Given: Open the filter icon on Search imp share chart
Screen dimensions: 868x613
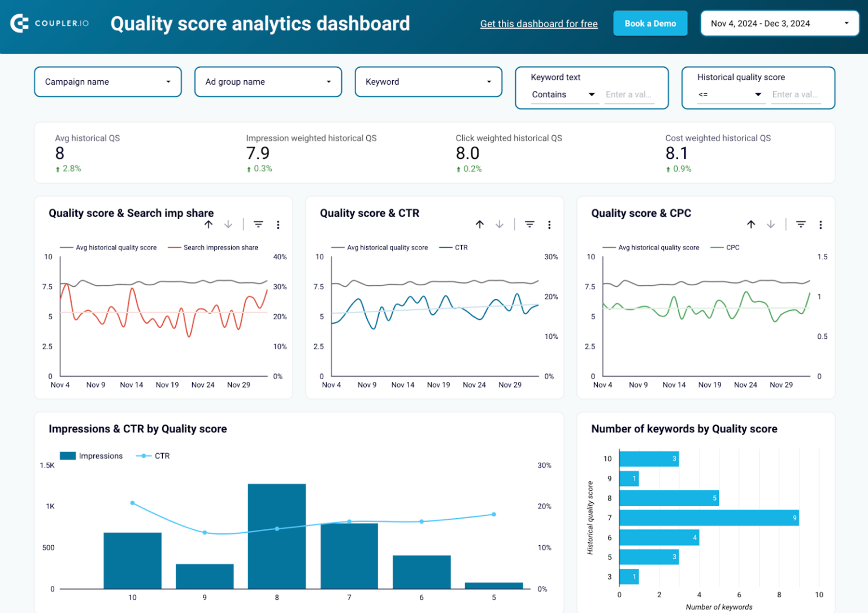Looking at the screenshot, I should pos(258,224).
